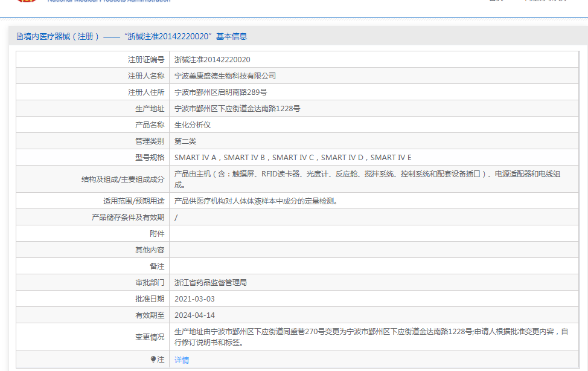Select the 管理类别 row label
The image size is (588, 371).
point(150,141)
